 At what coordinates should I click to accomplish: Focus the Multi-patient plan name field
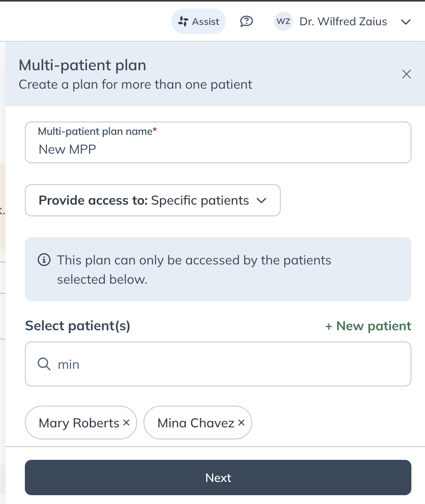[218, 149]
